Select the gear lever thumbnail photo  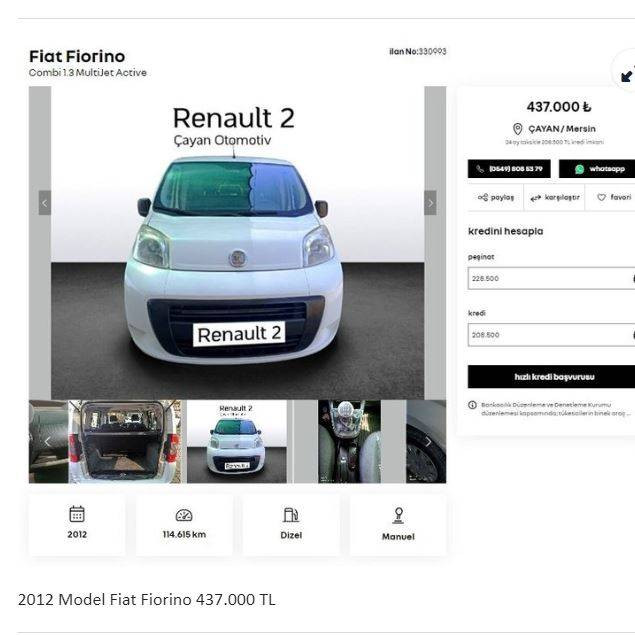(349, 442)
